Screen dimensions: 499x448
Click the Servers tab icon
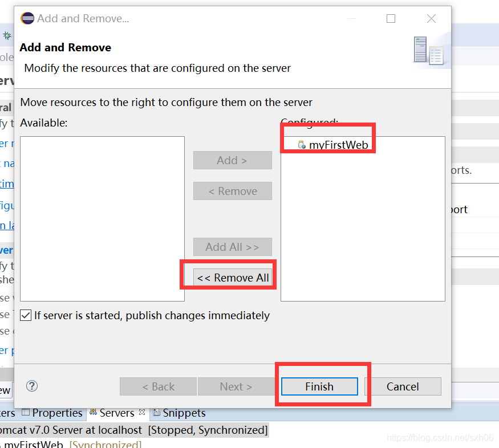(x=94, y=413)
